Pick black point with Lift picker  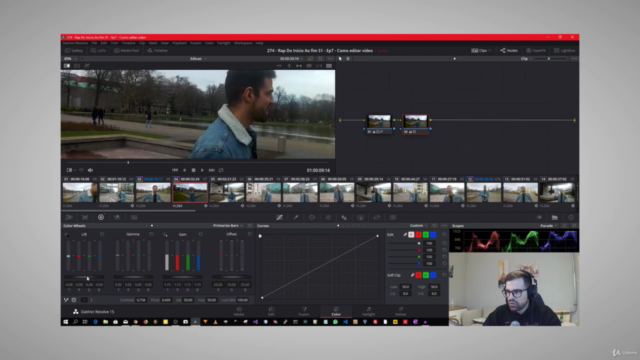pyautogui.click(x=67, y=235)
